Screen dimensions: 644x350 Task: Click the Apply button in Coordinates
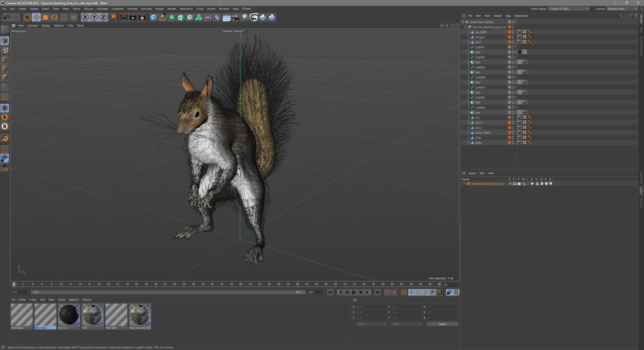pos(442,324)
